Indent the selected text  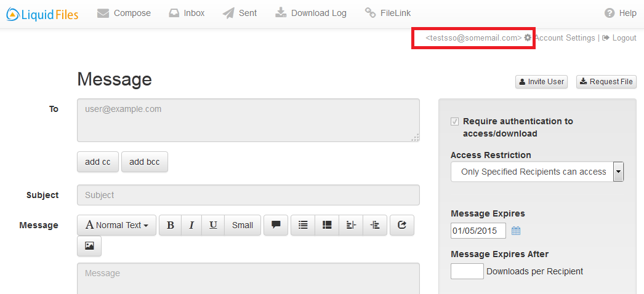click(375, 225)
